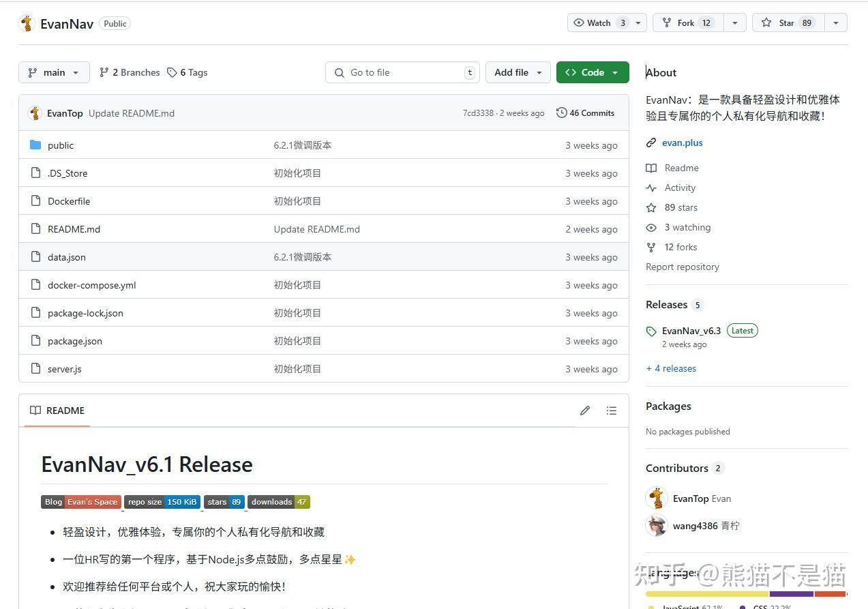The width and height of the screenshot is (868, 609).
Task: Open the Dockerfile file name
Action: click(x=69, y=201)
